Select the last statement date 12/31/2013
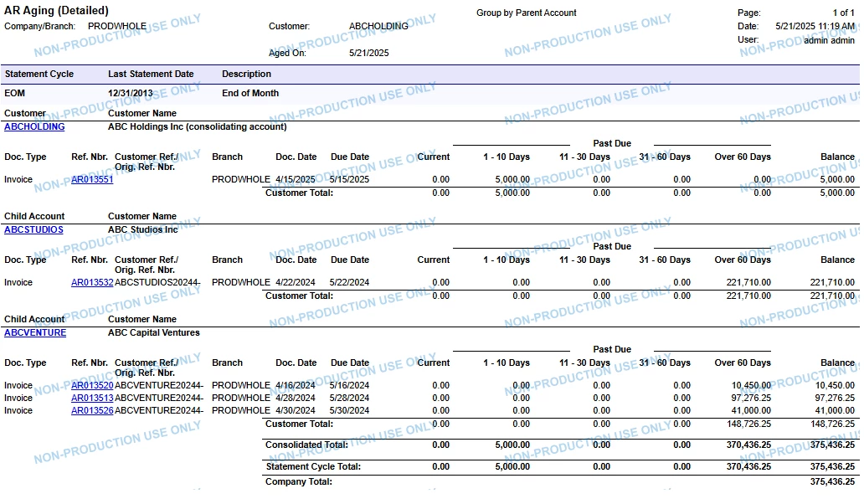 pos(130,94)
